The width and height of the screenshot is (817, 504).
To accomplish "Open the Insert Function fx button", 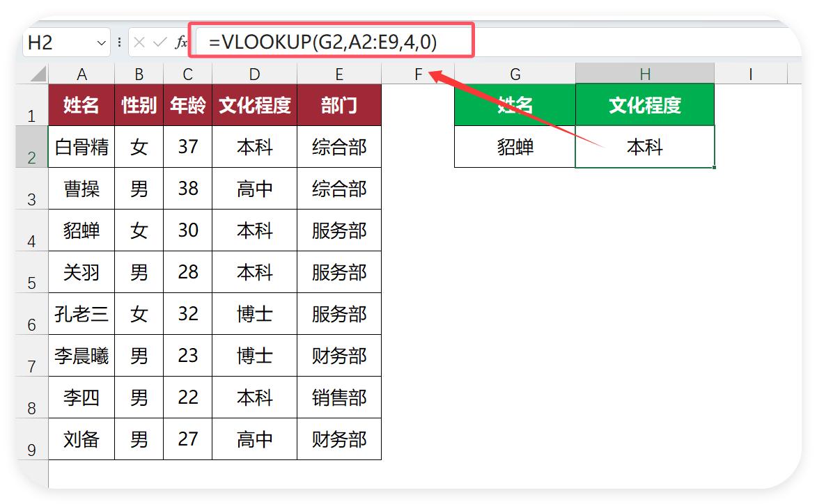I will (x=181, y=42).
